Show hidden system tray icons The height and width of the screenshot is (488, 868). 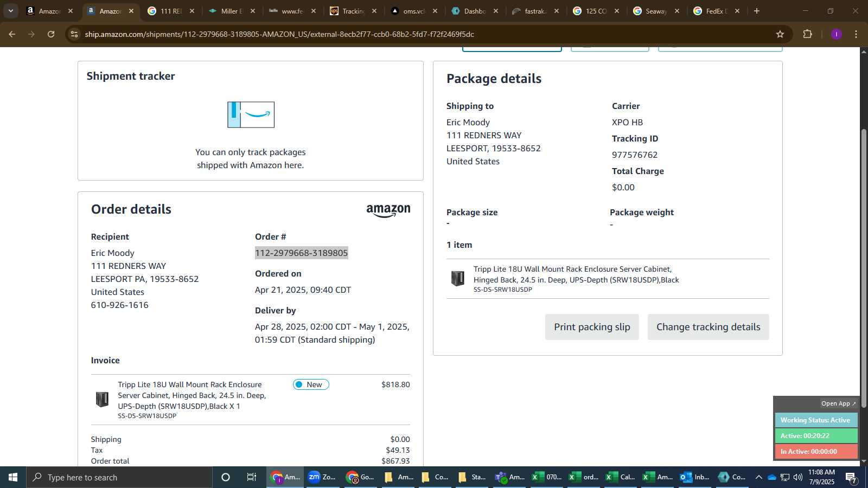pyautogui.click(x=759, y=477)
